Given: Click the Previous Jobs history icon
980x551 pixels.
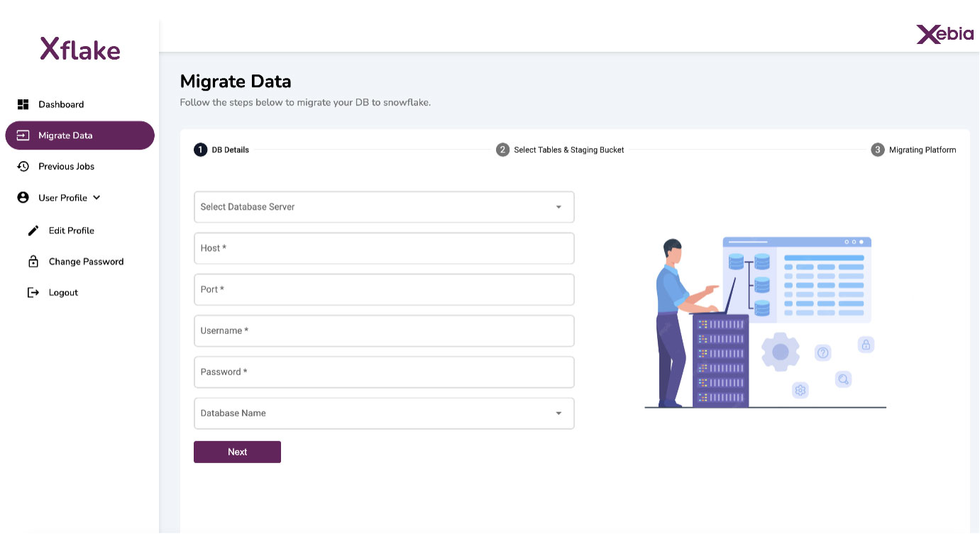Looking at the screenshot, I should pyautogui.click(x=23, y=167).
